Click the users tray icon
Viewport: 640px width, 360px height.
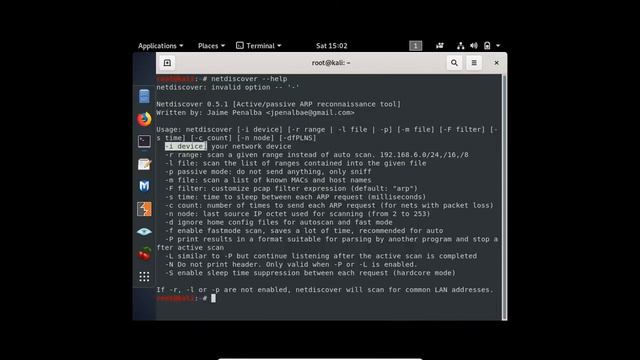tap(440, 46)
